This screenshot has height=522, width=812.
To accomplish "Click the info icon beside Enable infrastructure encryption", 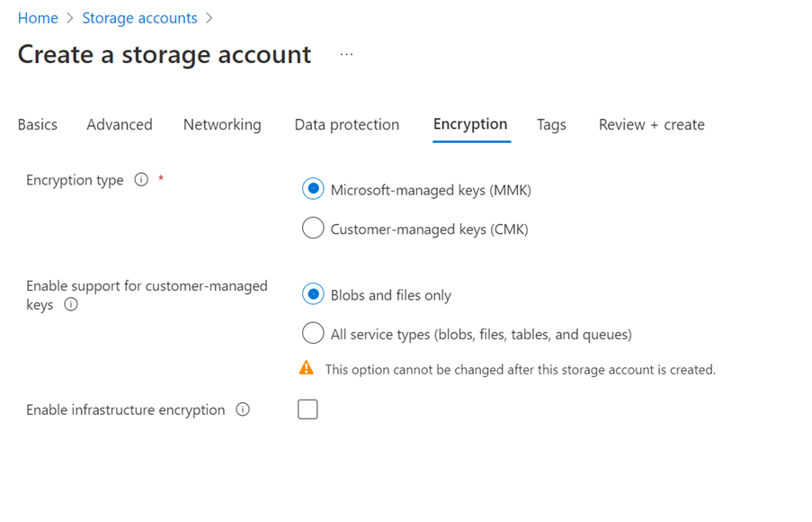I will (242, 409).
